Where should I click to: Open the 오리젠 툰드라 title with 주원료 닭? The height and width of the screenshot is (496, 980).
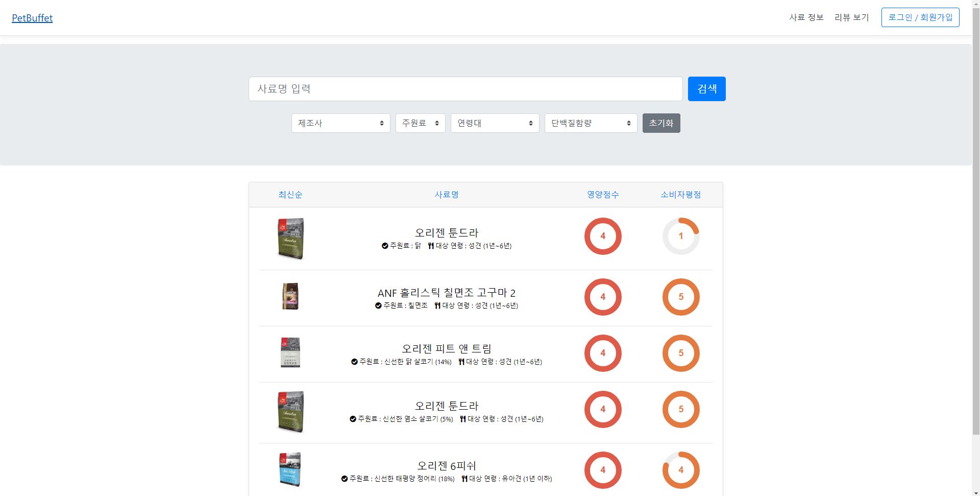(447, 233)
